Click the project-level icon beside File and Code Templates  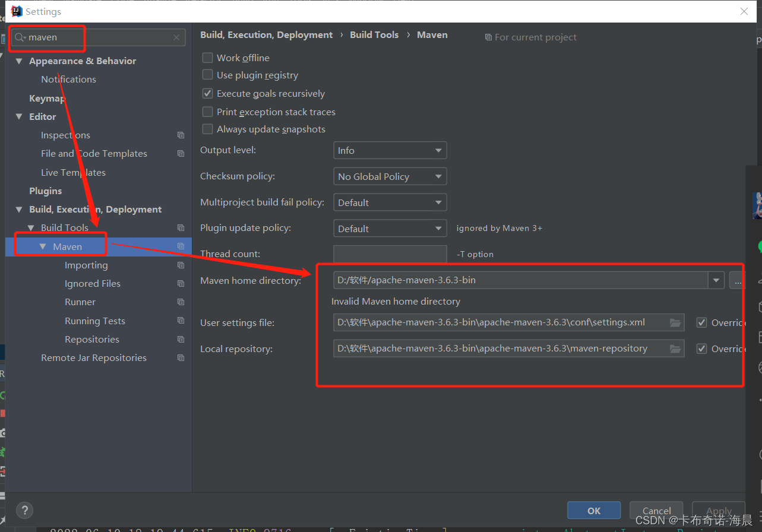coord(181,153)
